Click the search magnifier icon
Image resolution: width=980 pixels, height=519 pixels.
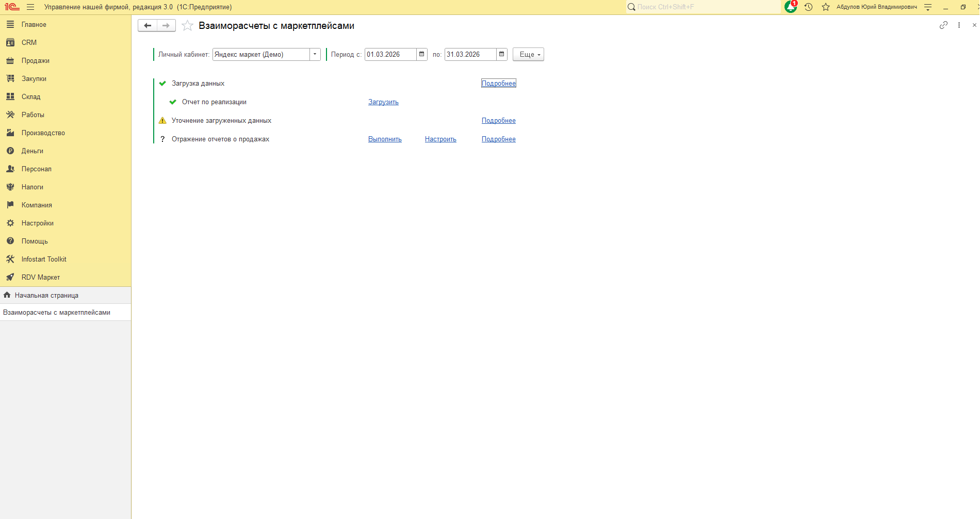click(631, 7)
